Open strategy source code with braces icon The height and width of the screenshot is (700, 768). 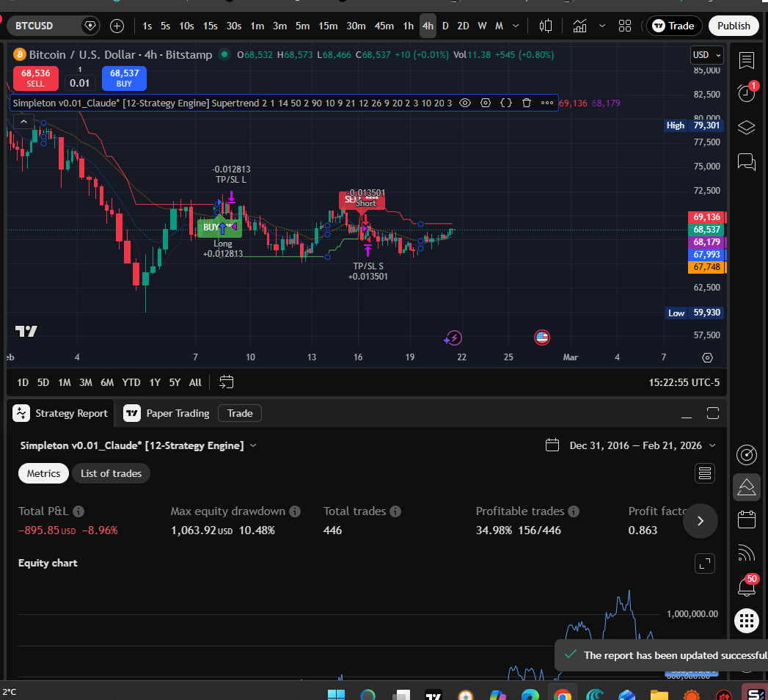[506, 103]
